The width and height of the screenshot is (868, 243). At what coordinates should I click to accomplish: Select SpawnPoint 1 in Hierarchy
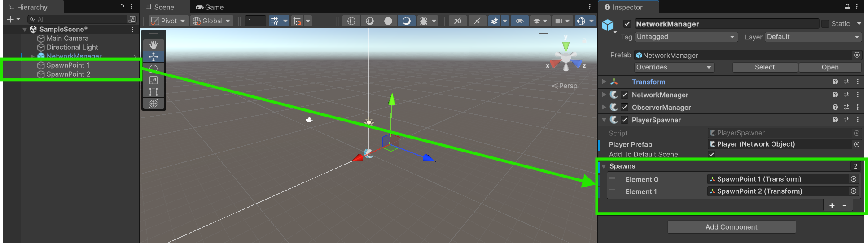coord(68,65)
